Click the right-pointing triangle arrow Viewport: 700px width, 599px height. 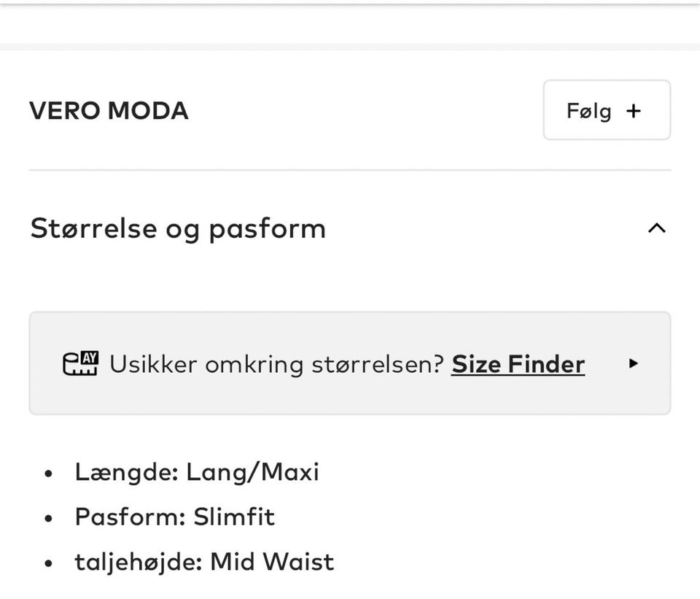click(x=633, y=363)
